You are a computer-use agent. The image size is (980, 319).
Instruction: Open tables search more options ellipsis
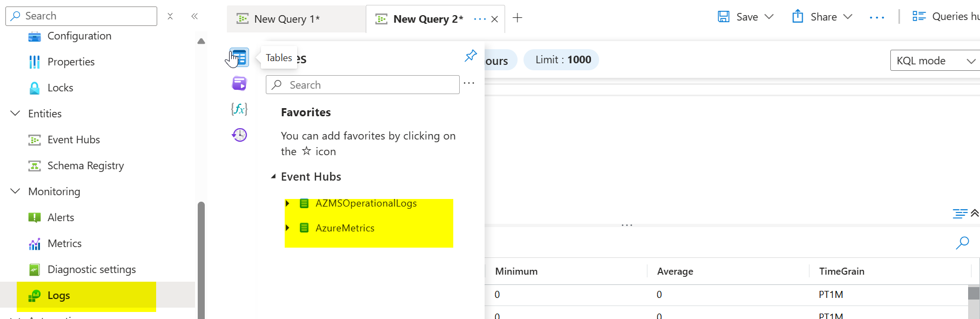click(x=469, y=83)
